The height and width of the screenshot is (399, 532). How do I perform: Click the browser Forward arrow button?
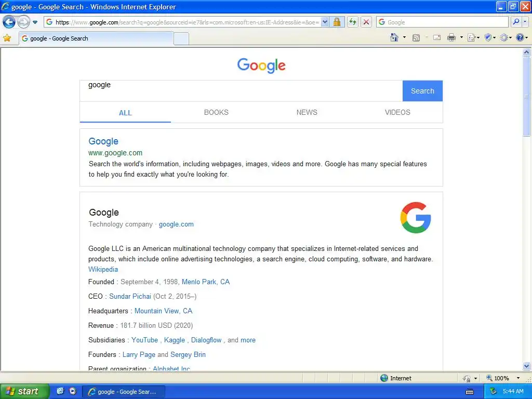point(23,22)
